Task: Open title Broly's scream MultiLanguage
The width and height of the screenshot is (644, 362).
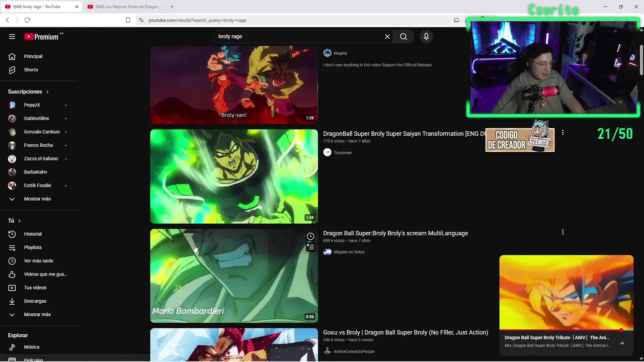Action: click(x=395, y=233)
